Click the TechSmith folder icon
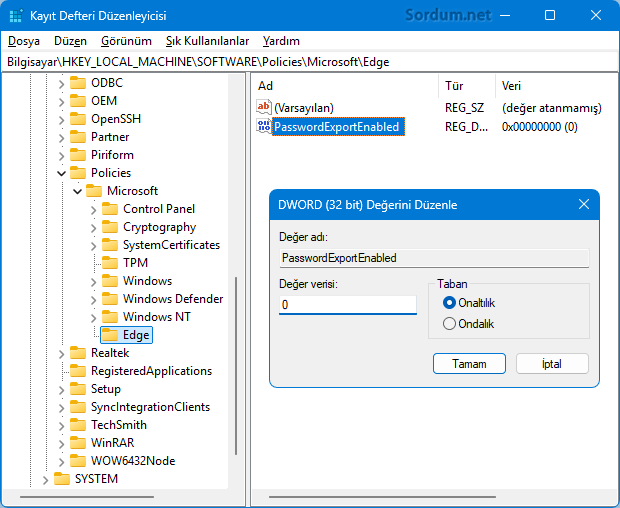The image size is (620, 508). pos(78,425)
